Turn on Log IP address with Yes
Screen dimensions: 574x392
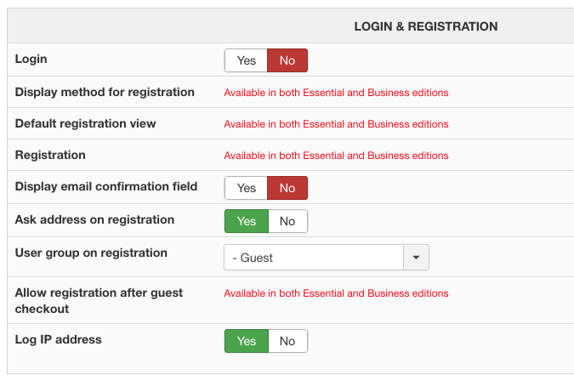point(246,341)
